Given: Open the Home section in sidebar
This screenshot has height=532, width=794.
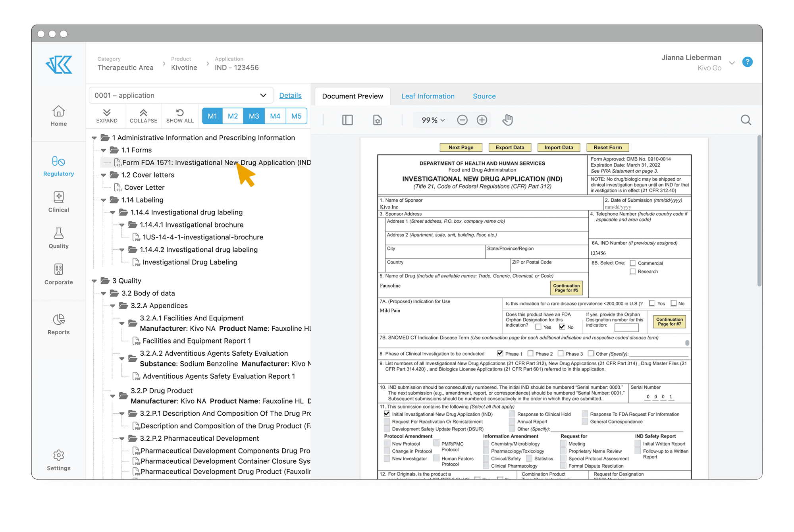Looking at the screenshot, I should 58,116.
